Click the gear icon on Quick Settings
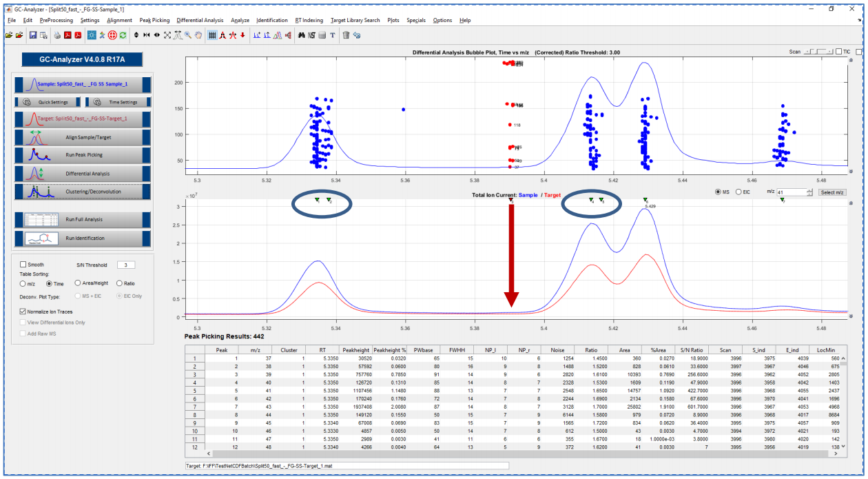The width and height of the screenshot is (868, 479). 26,102
